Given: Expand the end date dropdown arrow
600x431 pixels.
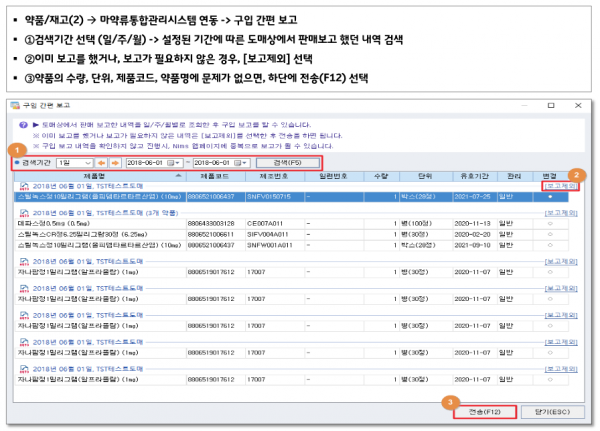Looking at the screenshot, I should [246, 162].
